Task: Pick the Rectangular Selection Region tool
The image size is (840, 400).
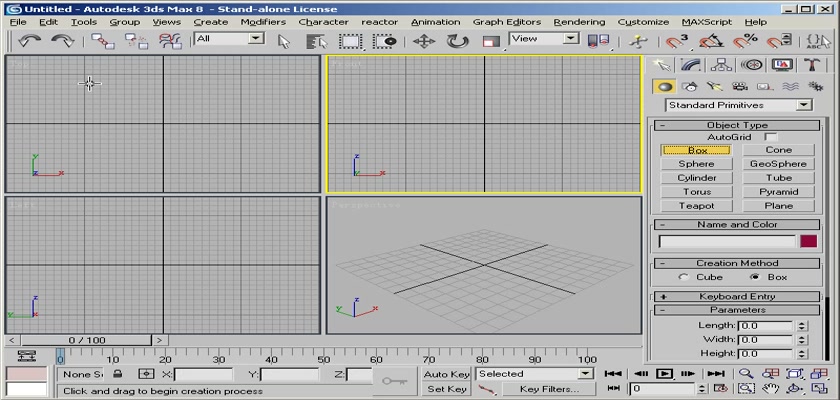Action: click(x=351, y=41)
